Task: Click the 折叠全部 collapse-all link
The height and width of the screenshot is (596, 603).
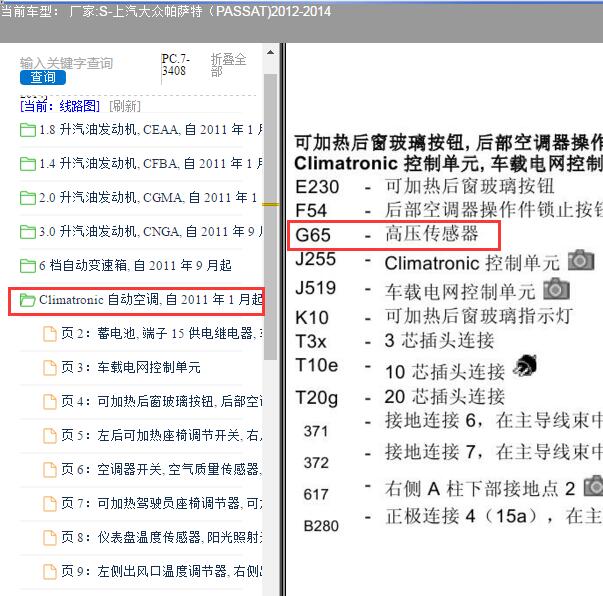Action: click(228, 65)
